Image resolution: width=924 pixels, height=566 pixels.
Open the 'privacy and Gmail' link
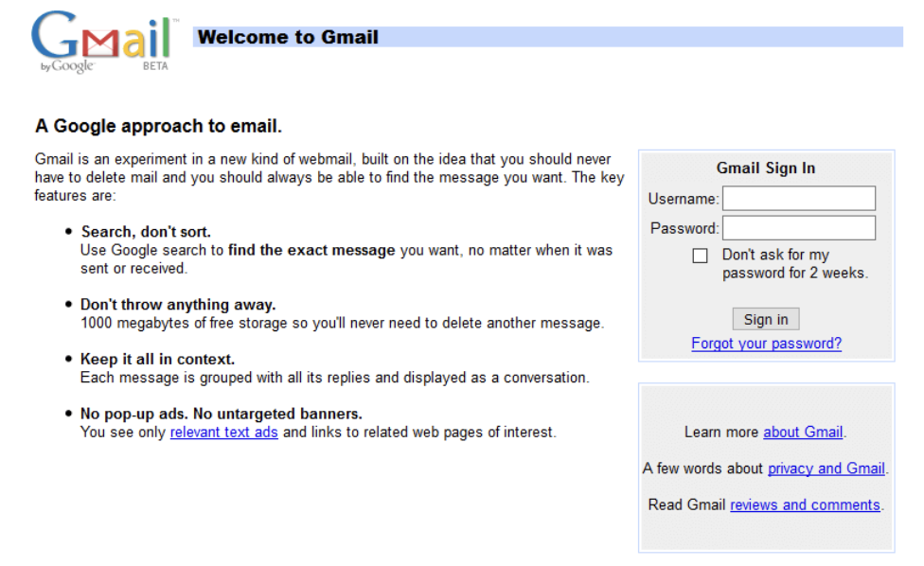coord(826,469)
